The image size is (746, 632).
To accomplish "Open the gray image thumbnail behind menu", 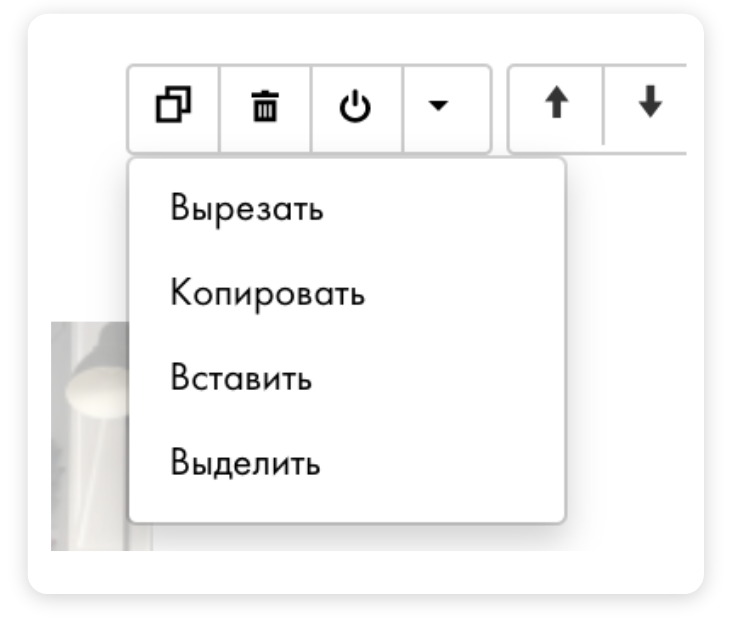I will coord(89,436).
